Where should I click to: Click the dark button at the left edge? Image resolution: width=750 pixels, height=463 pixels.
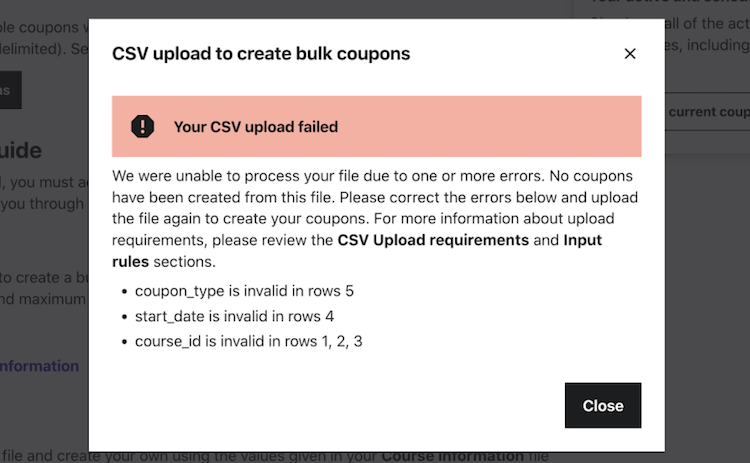click(x=10, y=90)
